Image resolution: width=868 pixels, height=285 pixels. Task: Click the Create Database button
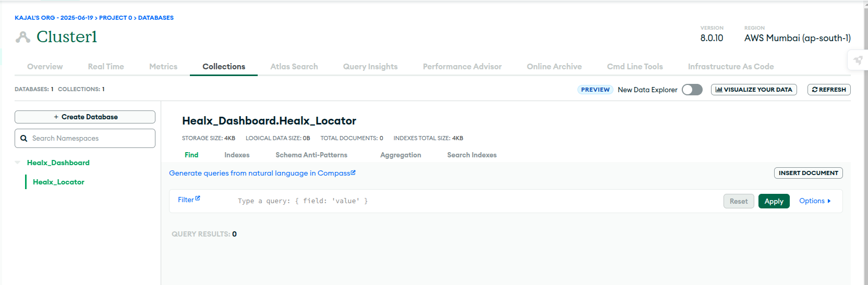click(x=85, y=117)
